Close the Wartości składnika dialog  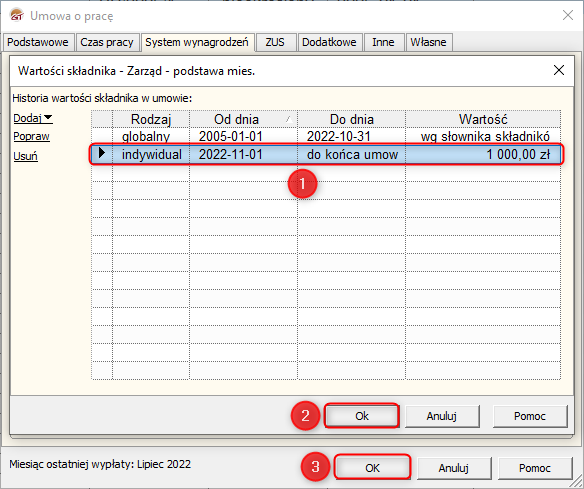pyautogui.click(x=559, y=70)
